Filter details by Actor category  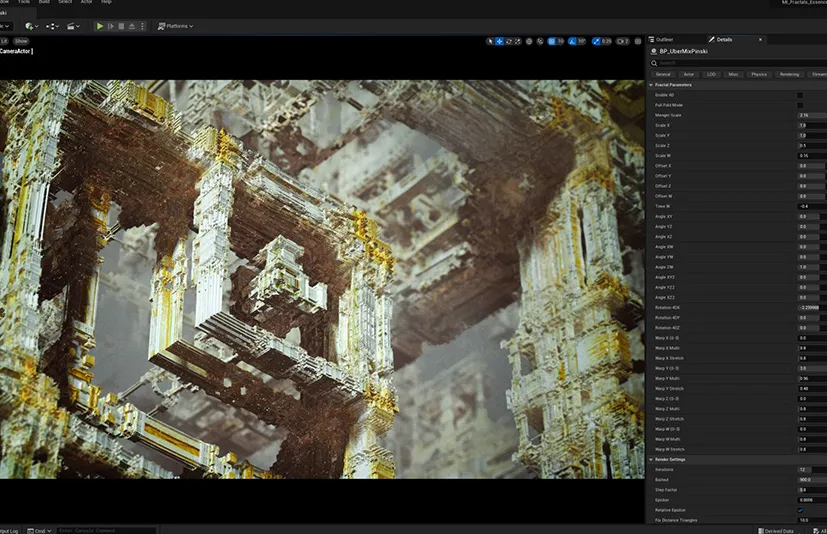pos(689,74)
